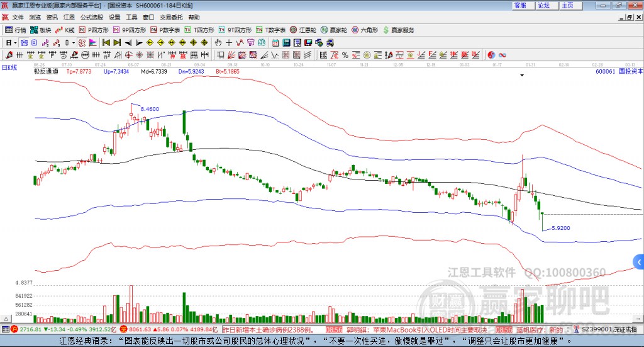Click the 主页 homepage button
The width and height of the screenshot is (644, 347).
[570, 5]
